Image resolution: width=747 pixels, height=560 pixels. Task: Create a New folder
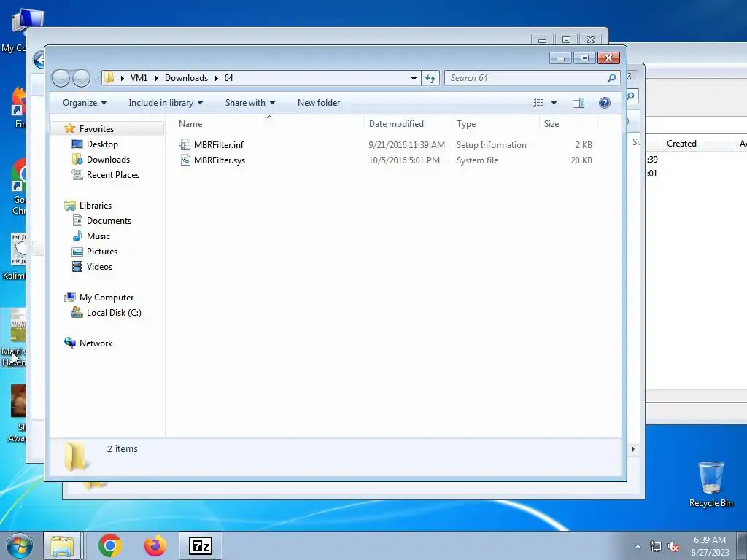click(319, 103)
